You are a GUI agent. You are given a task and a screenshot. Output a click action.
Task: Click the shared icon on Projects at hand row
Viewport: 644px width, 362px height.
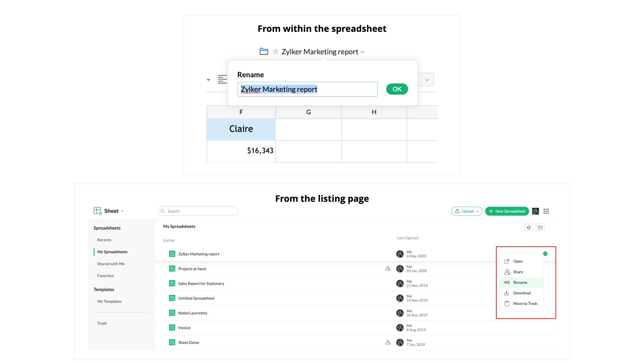[x=388, y=269]
